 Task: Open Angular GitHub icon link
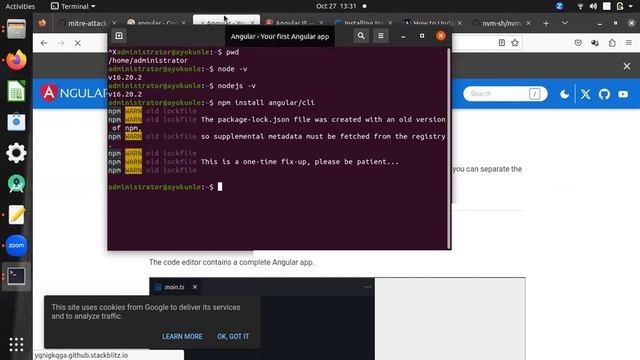[604, 94]
